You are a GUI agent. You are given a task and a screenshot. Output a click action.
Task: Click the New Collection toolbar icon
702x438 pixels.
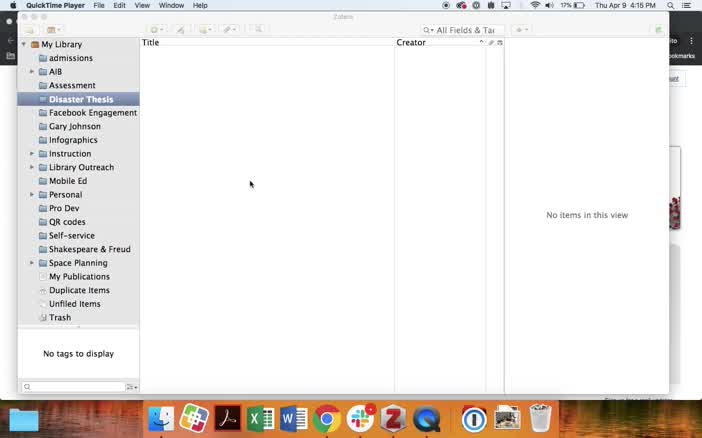coord(30,30)
